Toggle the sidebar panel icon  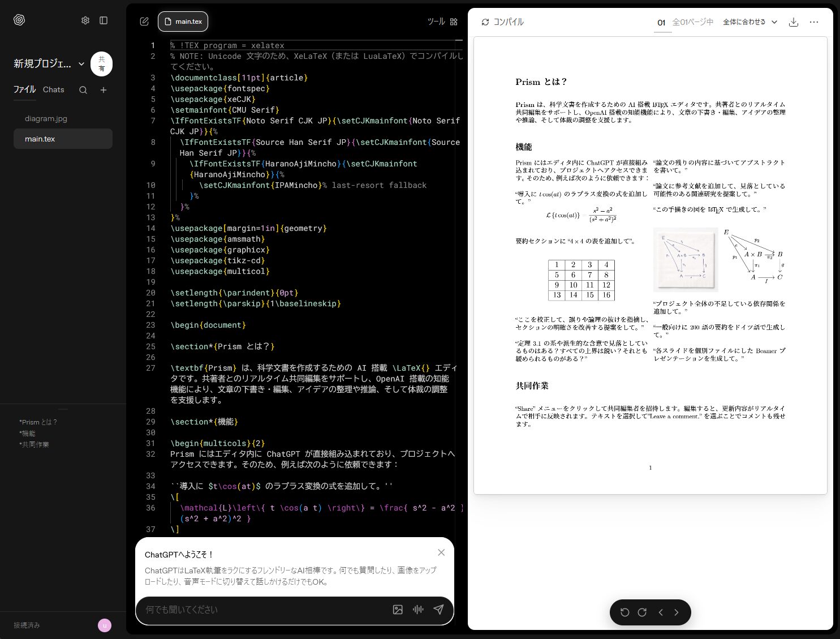click(x=104, y=20)
